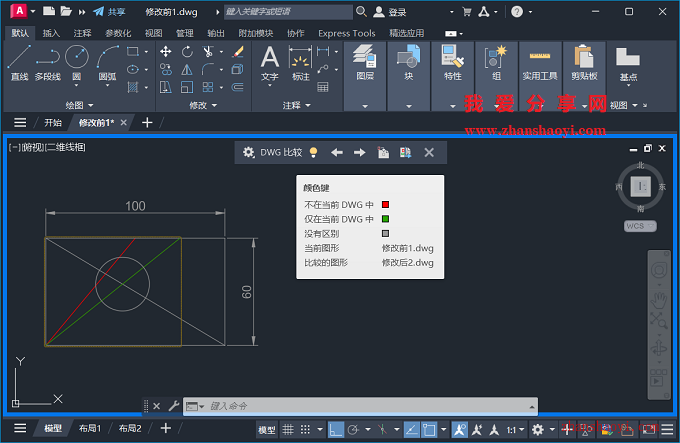Toggle ortho mode in status bar
This screenshot has height=443, width=680.
click(x=336, y=430)
